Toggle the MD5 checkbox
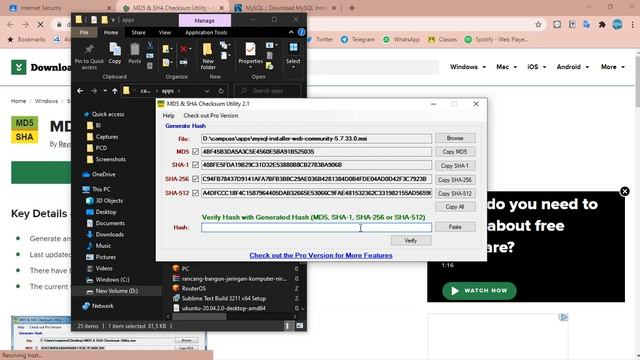This screenshot has height=360, width=640. click(x=196, y=151)
